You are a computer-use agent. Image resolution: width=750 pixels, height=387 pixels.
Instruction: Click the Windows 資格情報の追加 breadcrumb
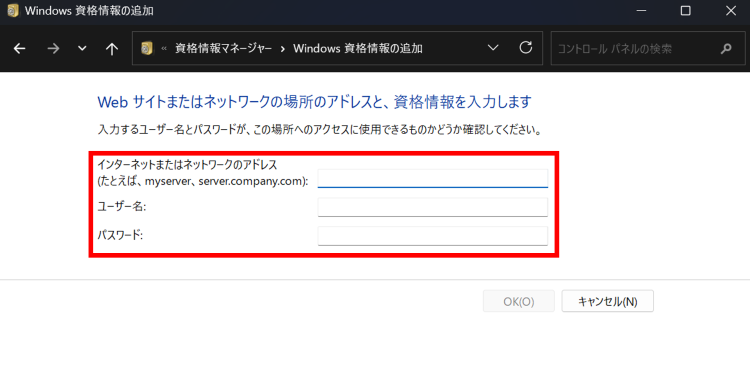[358, 48]
